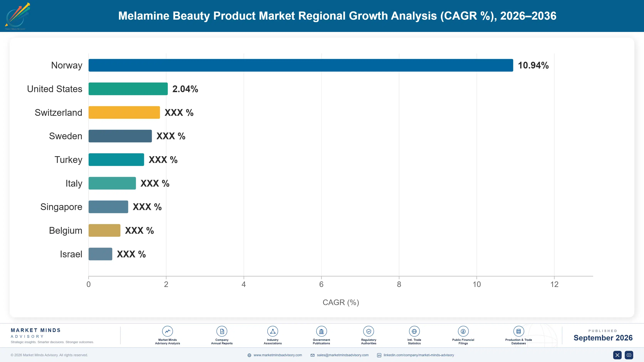Click the Market Minds Advisory Analysis chart icon

168,331
